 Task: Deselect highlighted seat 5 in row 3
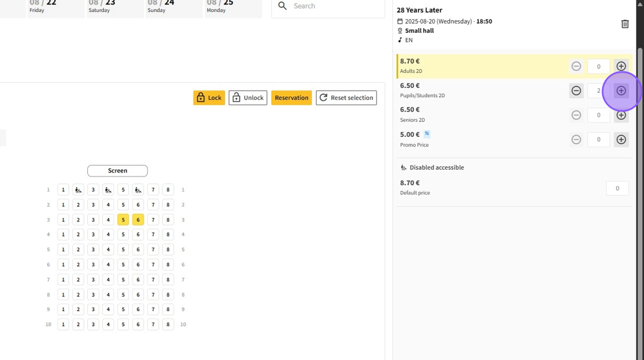[123, 220]
